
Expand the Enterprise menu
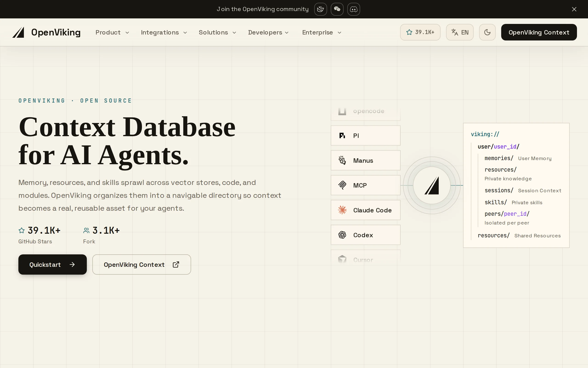click(322, 32)
